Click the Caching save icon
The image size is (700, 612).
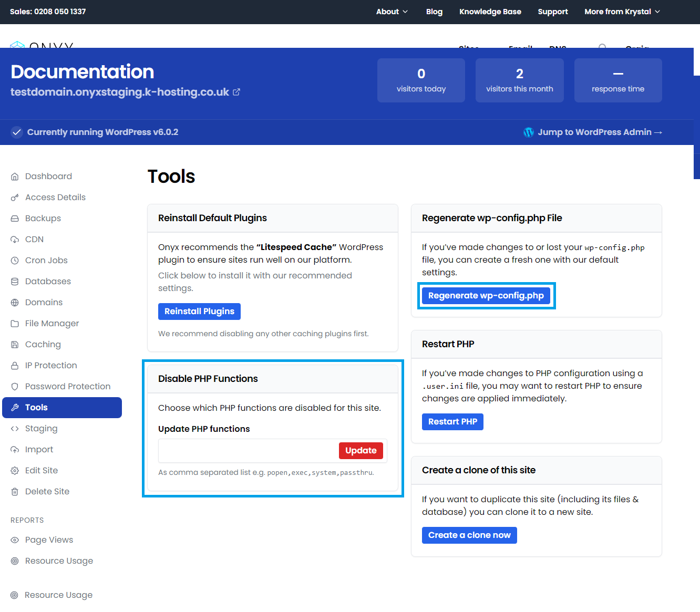[15, 345]
